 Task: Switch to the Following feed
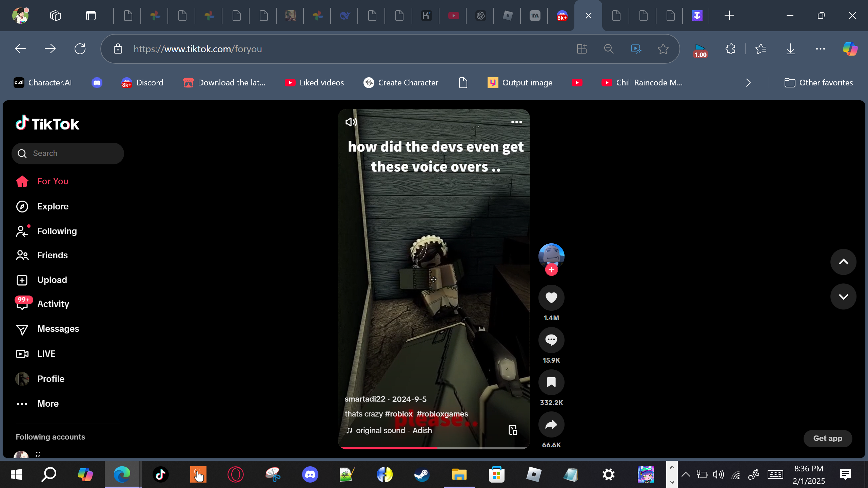[57, 231]
